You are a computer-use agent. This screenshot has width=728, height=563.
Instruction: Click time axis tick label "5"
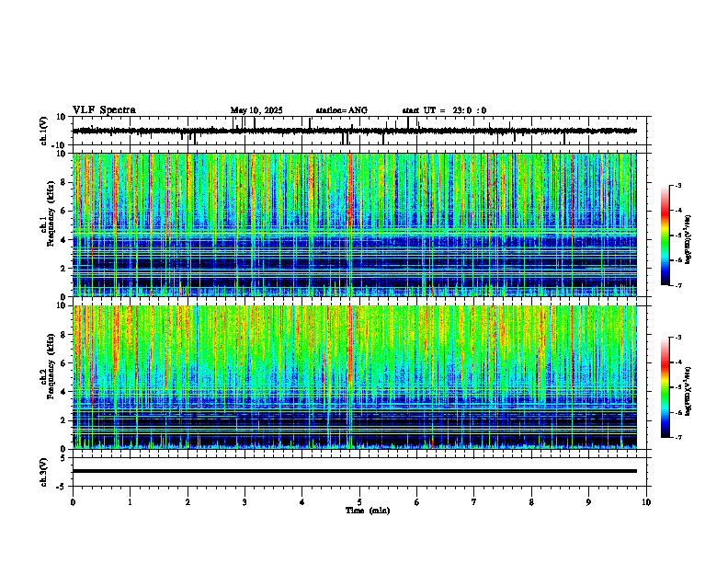coord(359,502)
